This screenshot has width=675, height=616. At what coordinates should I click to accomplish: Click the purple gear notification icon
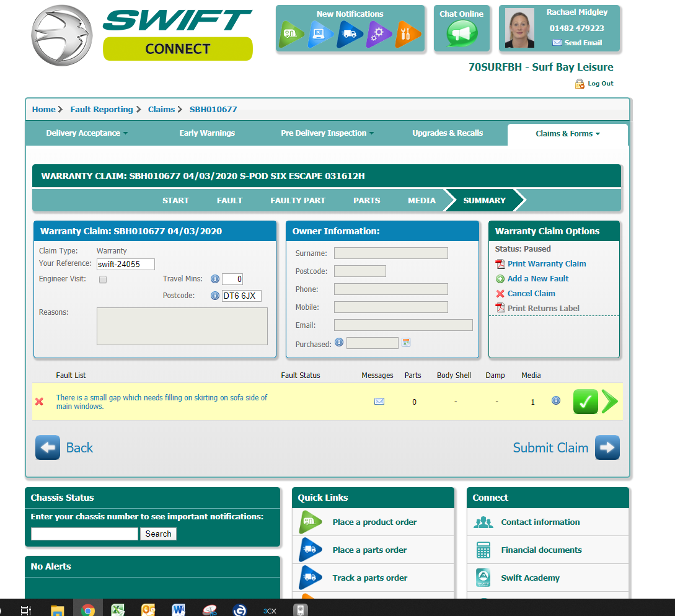tap(378, 34)
